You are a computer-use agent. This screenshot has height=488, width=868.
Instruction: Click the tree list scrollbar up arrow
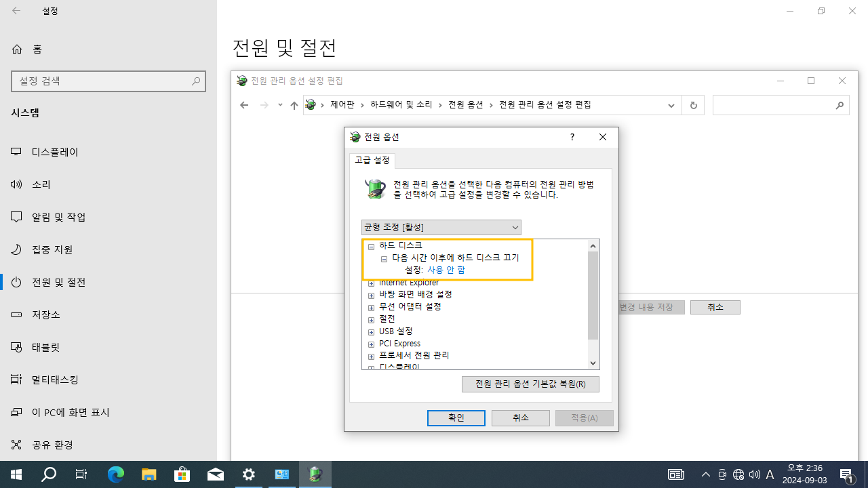593,246
